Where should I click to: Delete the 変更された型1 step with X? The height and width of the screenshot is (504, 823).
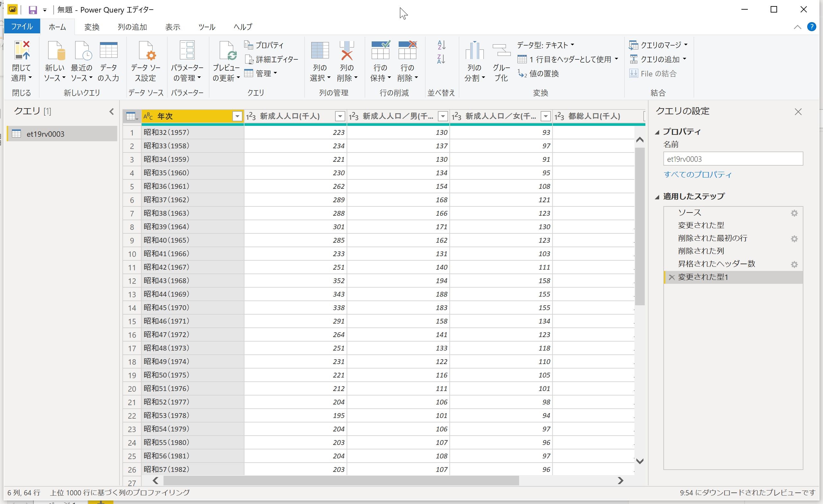[672, 277]
